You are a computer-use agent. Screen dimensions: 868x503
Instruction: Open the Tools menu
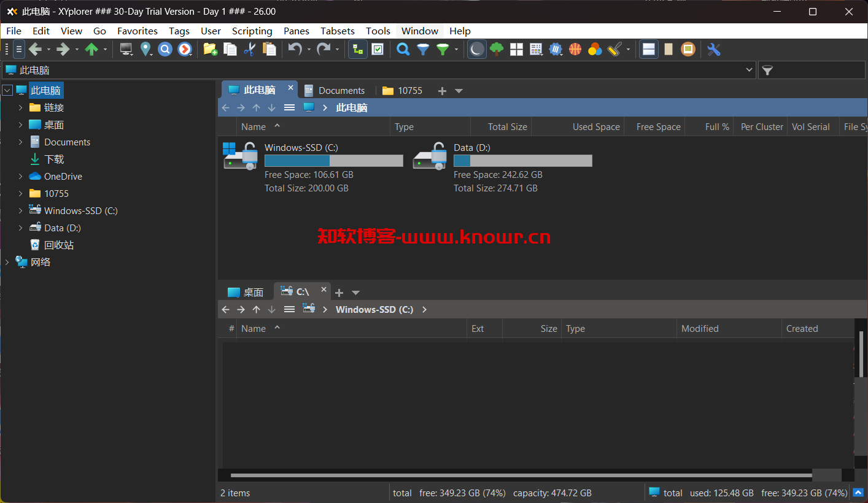click(378, 31)
